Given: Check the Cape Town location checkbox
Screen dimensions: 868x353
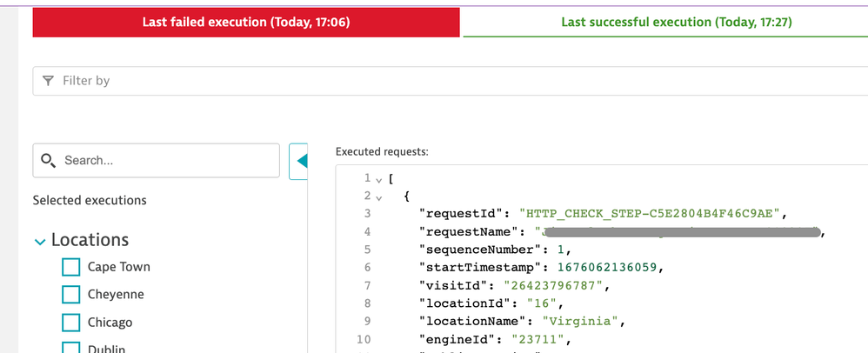Looking at the screenshot, I should point(71,267).
